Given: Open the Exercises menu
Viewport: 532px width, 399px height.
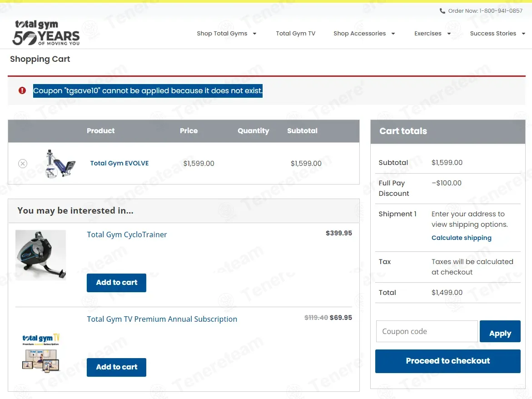Looking at the screenshot, I should tap(428, 34).
